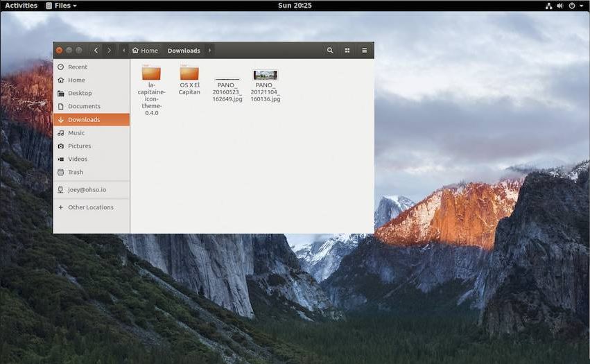Select Downloads in the path bar
590x364 pixels.
point(184,51)
